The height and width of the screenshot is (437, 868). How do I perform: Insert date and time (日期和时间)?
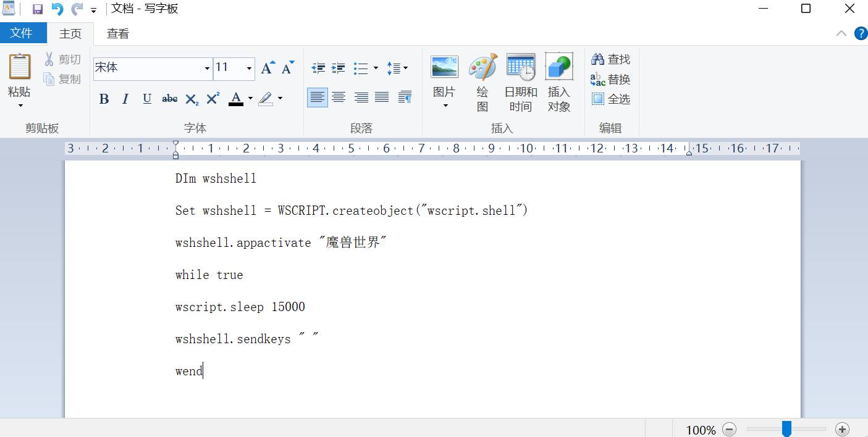520,67
